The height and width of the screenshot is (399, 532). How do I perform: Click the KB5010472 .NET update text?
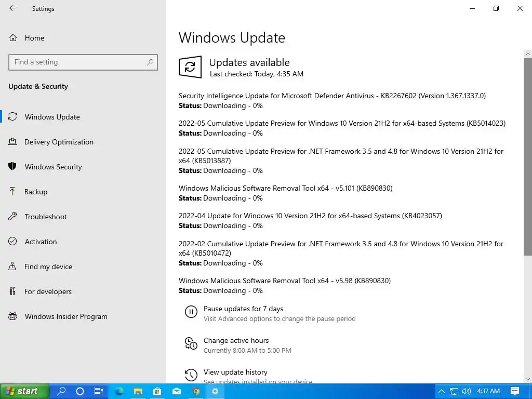click(341, 248)
